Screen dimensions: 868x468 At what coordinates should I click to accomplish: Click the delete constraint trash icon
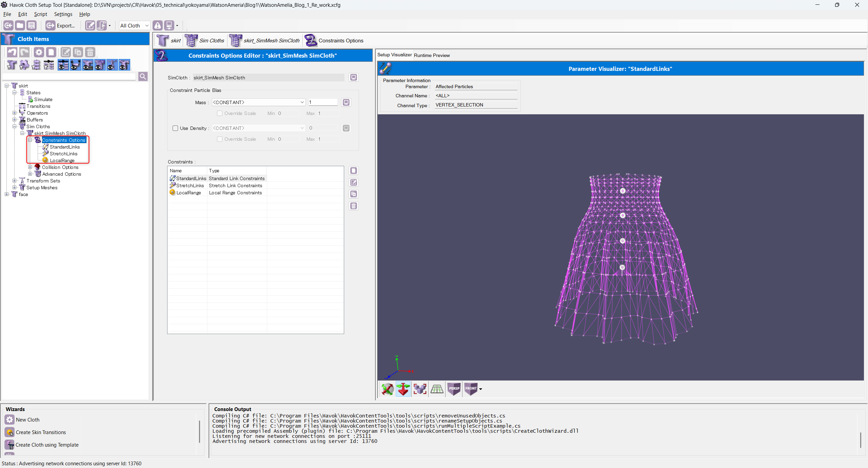(x=354, y=206)
